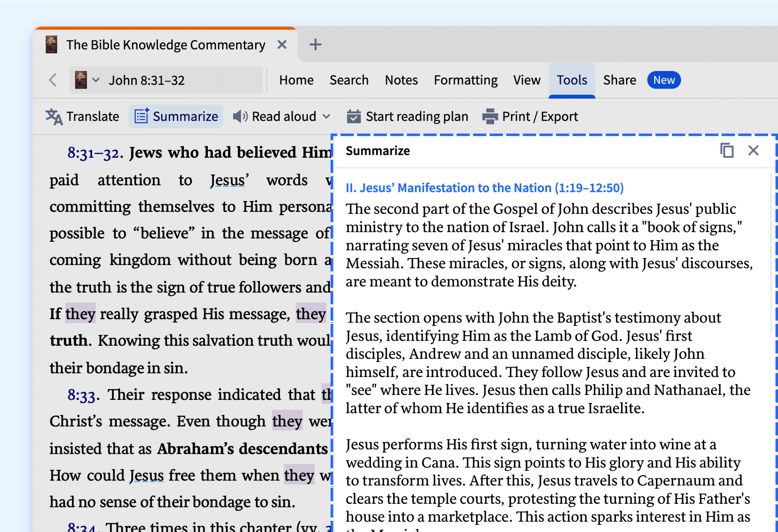Open the Home menu

296,80
